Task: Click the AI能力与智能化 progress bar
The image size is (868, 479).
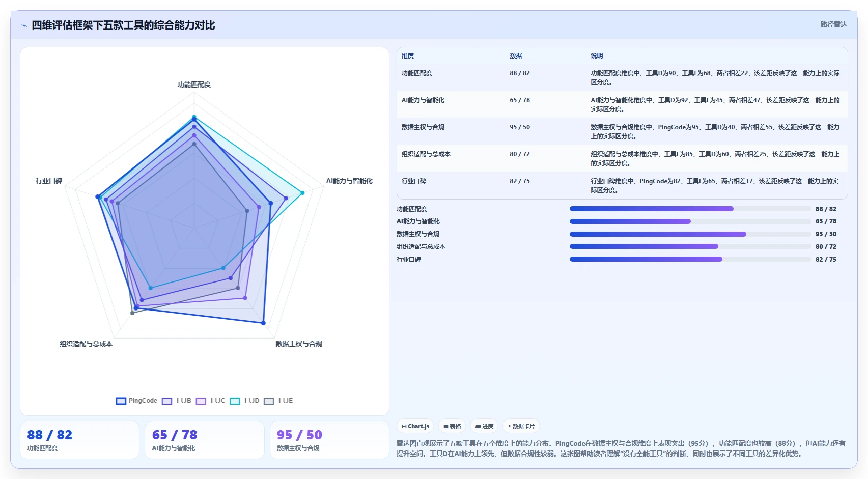Action: 690,221
